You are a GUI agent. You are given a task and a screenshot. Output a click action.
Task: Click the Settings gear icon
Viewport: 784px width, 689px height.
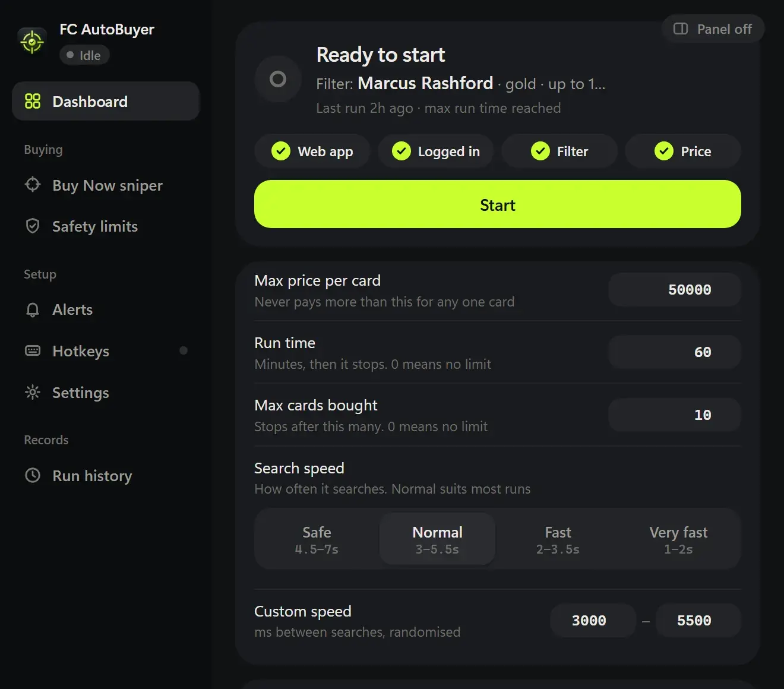(x=33, y=392)
